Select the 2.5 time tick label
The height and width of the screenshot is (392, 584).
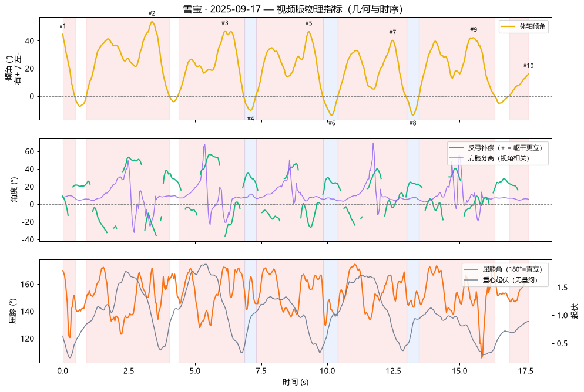click(129, 371)
